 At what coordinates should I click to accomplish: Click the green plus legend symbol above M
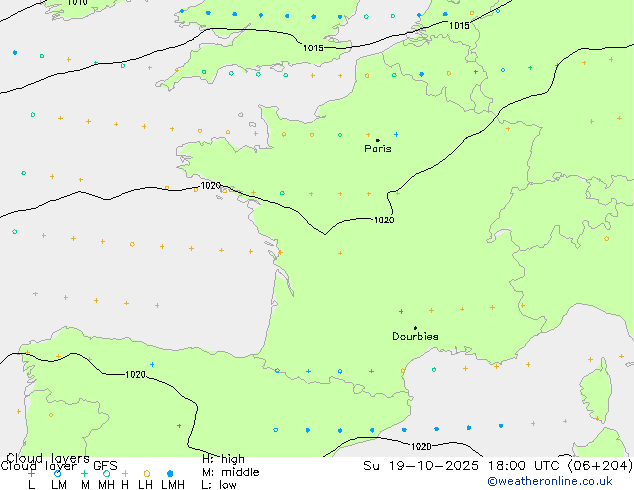(84, 473)
